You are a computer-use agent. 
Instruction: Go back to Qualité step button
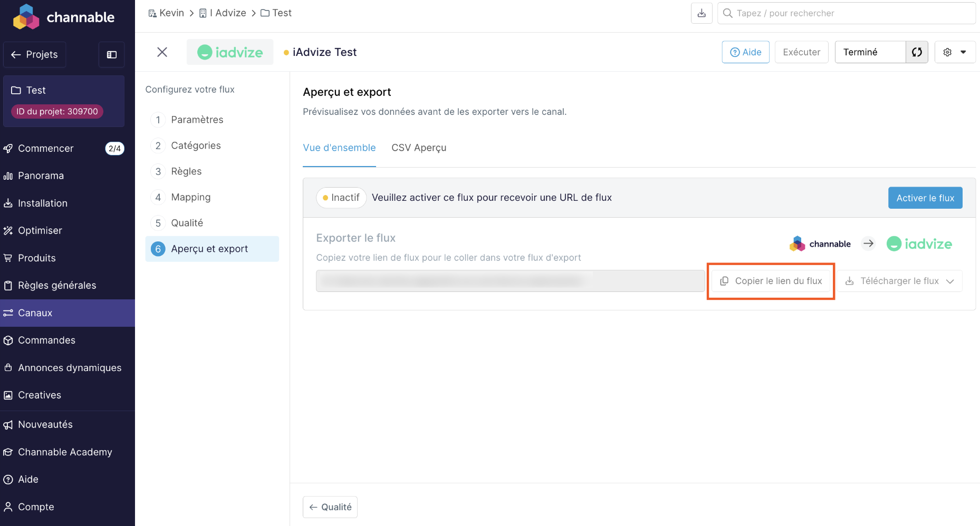330,507
